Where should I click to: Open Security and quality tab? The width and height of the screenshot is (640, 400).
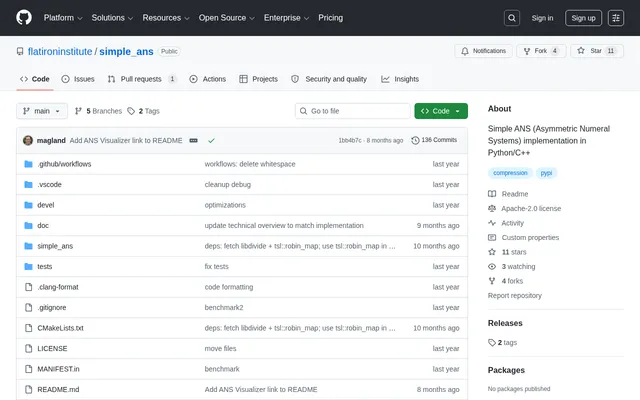[x=329, y=79]
